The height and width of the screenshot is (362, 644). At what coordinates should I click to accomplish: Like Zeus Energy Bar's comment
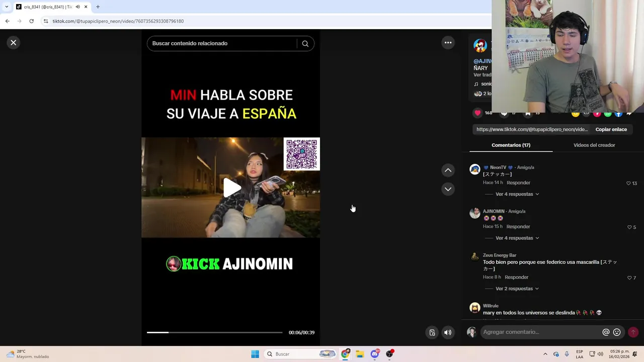[629, 278]
